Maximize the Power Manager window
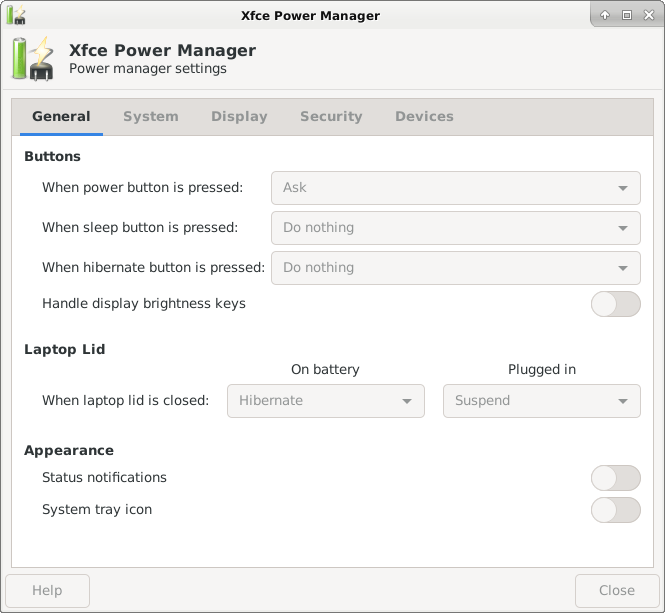 click(627, 15)
